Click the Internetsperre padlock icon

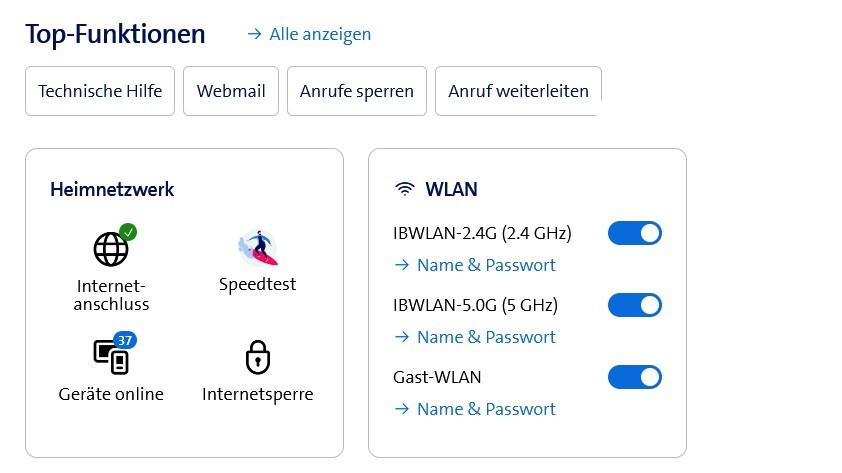[x=257, y=357]
